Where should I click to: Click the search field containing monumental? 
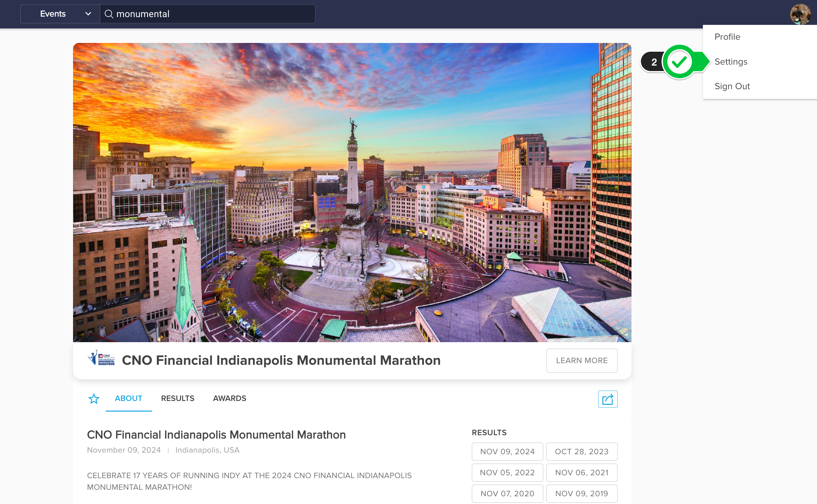[213, 14]
